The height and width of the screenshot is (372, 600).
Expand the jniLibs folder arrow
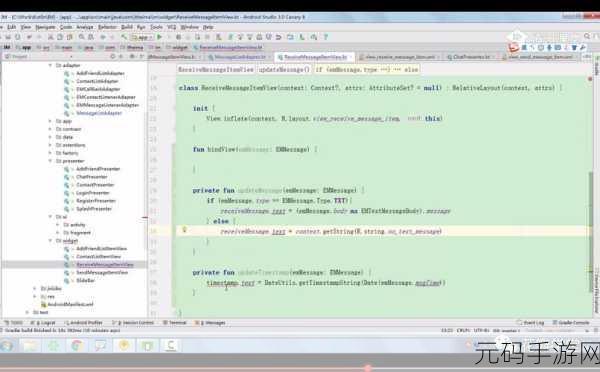35,289
